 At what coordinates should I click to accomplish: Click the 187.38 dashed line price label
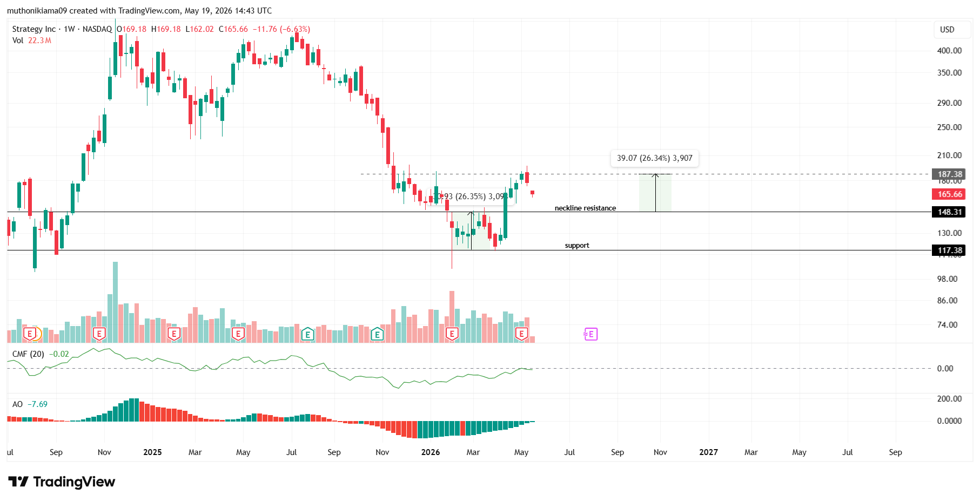950,174
